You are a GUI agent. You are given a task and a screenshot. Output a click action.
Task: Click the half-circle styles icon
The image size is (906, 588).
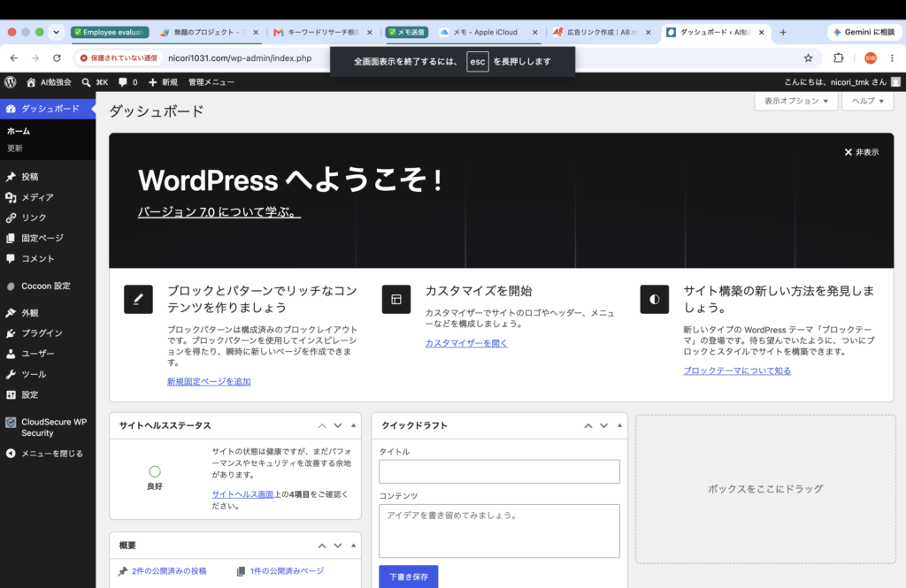click(x=654, y=299)
